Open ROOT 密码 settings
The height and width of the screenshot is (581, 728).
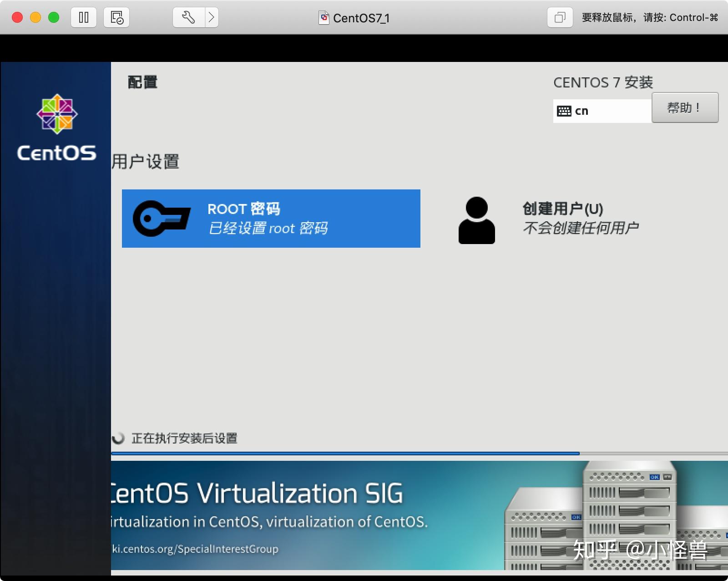271,219
